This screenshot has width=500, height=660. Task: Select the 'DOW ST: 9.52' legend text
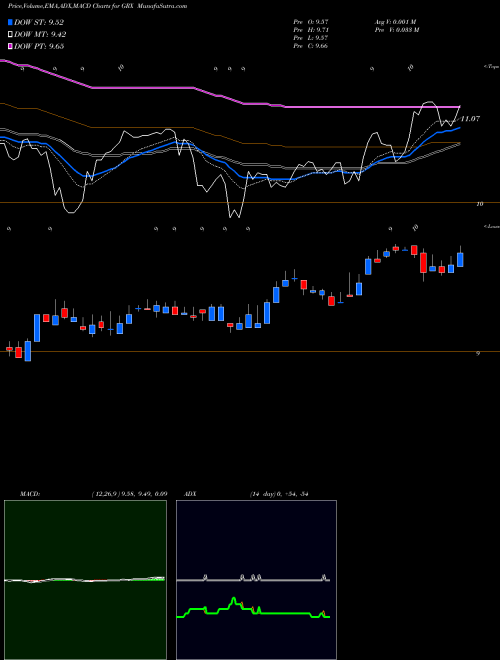pyautogui.click(x=39, y=22)
